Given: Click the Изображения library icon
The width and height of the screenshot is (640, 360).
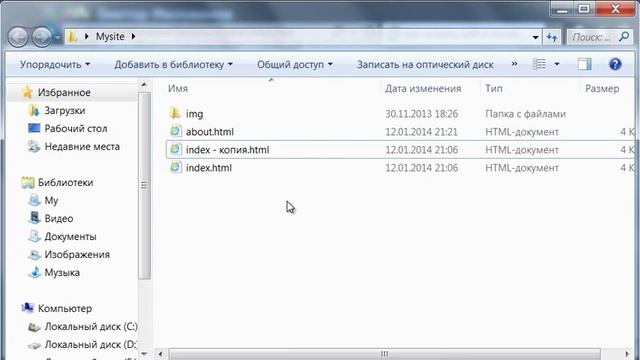Looking at the screenshot, I should click(x=34, y=254).
